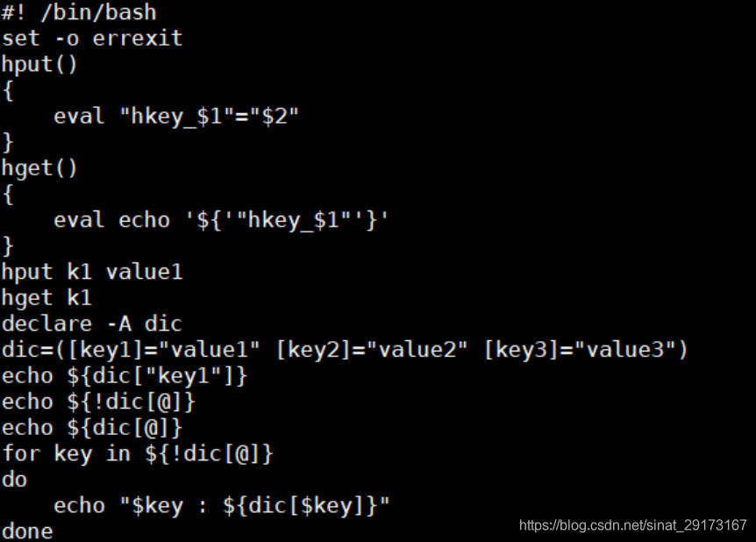Click the 'hput k1 value1' line
This screenshot has width=756, height=542.
click(92, 272)
